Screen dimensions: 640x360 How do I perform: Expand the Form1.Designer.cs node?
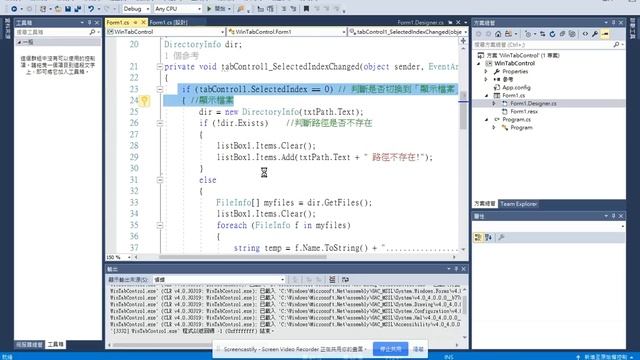494,104
